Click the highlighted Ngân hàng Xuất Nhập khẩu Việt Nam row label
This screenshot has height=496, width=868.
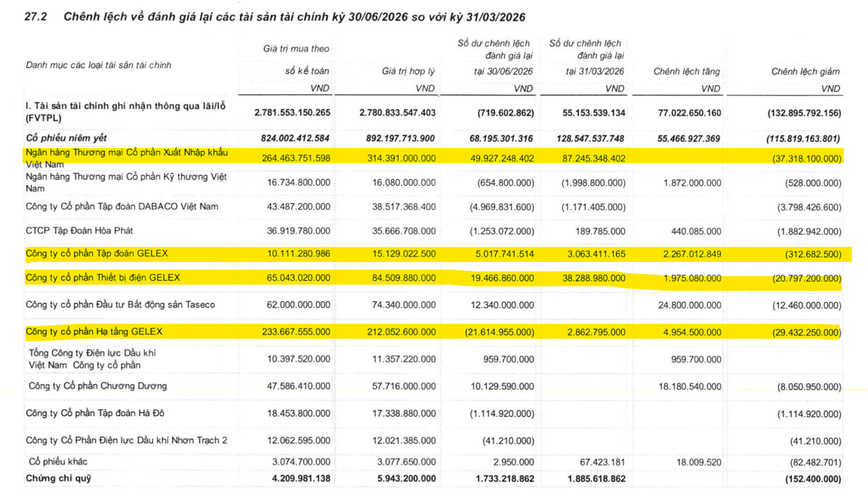(x=127, y=159)
